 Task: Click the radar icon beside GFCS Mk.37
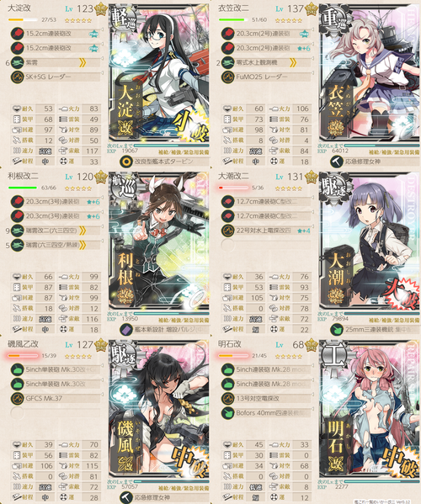pyautogui.click(x=17, y=399)
